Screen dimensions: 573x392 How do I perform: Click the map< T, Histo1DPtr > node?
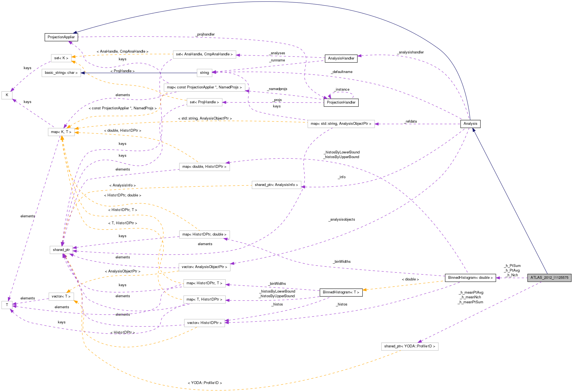pos(204,299)
